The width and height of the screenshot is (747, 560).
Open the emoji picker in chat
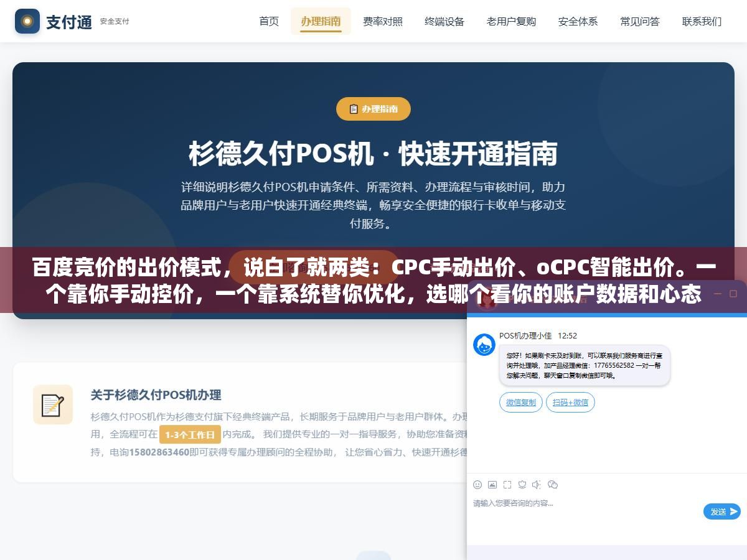477,485
